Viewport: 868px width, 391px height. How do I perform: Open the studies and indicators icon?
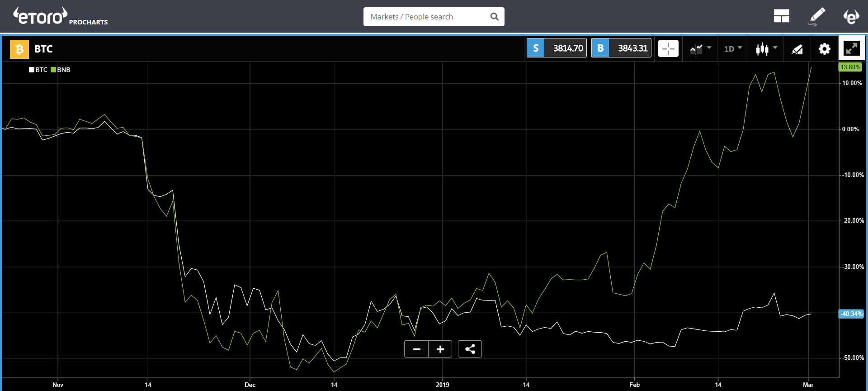click(x=797, y=49)
